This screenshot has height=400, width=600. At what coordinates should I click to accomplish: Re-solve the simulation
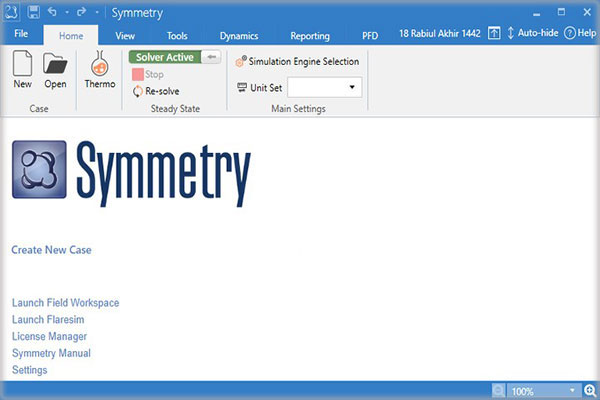click(x=156, y=91)
